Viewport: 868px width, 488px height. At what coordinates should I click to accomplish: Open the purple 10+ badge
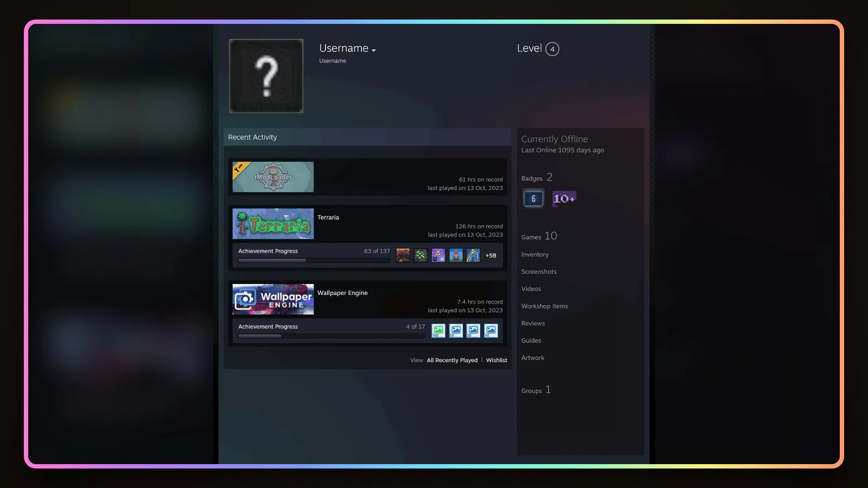(x=564, y=198)
